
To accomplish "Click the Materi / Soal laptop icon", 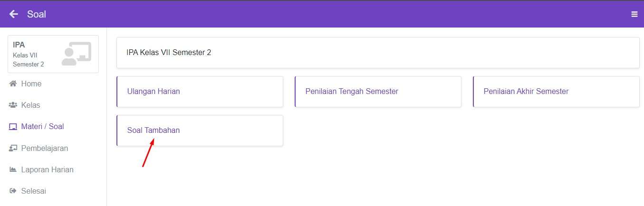I will pos(13,127).
